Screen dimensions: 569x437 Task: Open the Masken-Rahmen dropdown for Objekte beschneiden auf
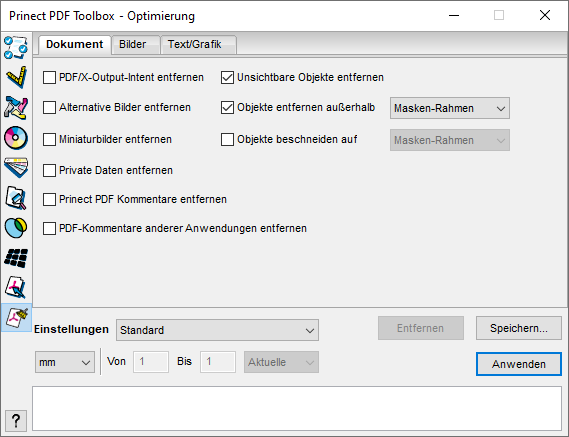[x=450, y=140]
